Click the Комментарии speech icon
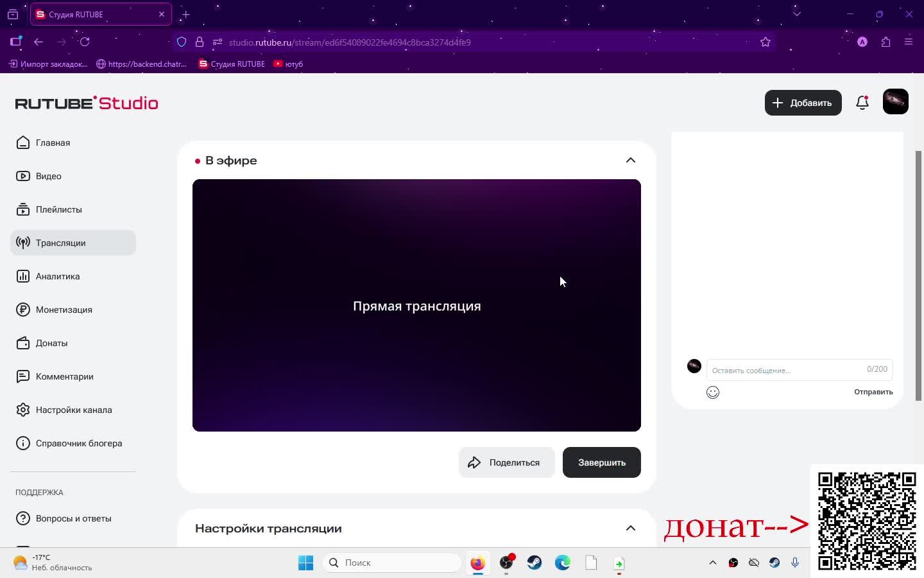The image size is (924, 578). click(23, 376)
